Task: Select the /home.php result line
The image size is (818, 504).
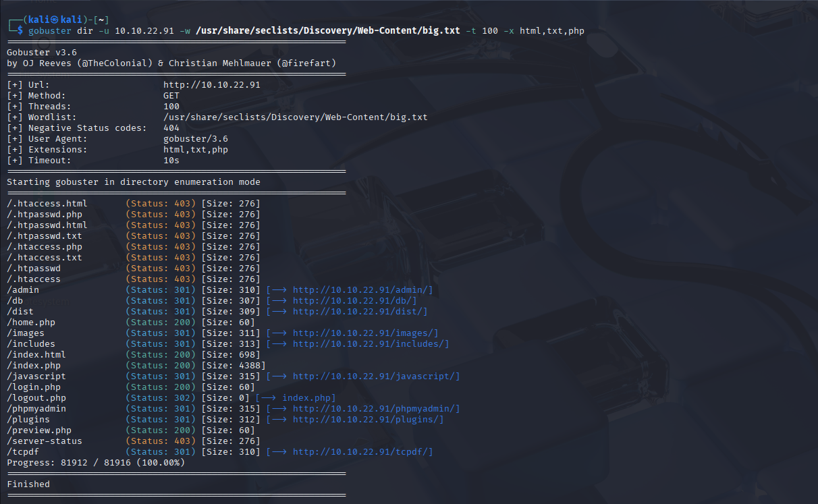Action: coord(30,322)
